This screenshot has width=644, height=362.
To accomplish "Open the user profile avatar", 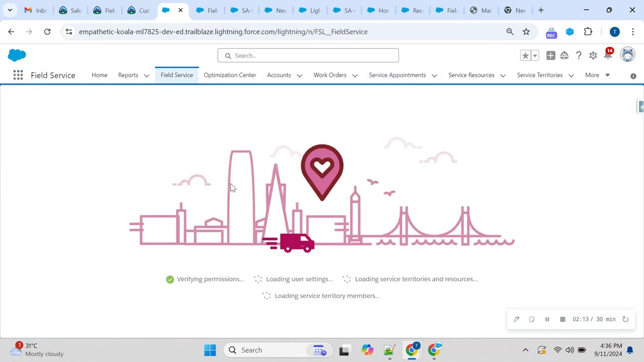I will coord(627,55).
